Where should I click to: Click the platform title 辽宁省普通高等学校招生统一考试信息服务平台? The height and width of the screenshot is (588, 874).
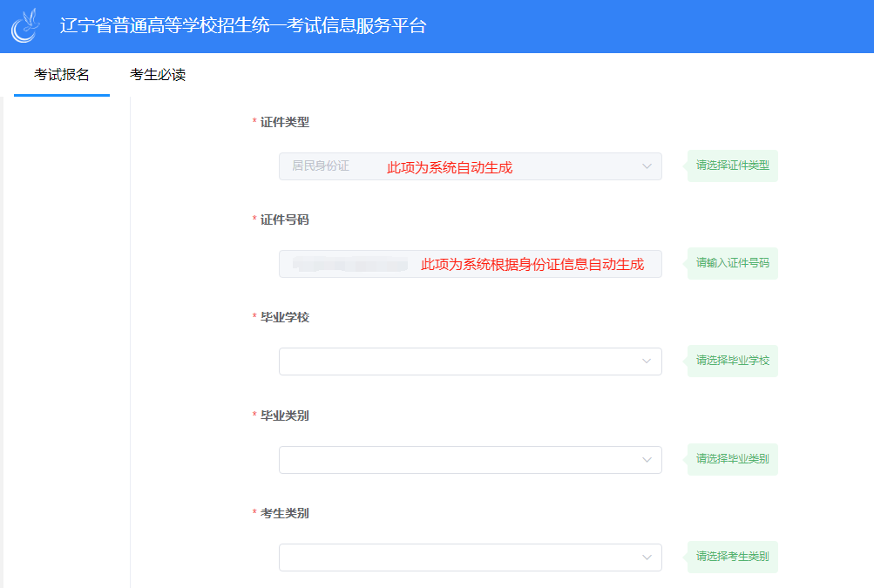pos(243,26)
